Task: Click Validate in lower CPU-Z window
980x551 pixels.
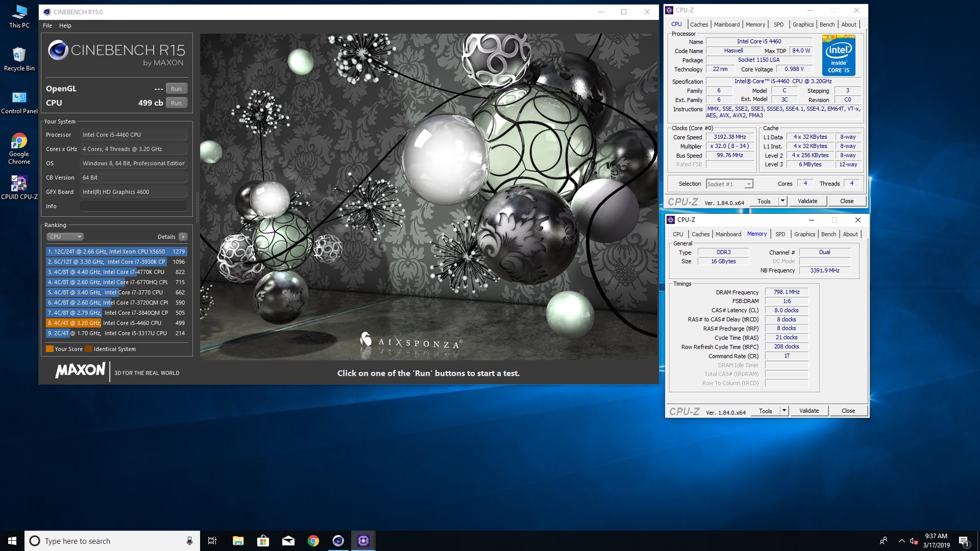Action: 809,411
